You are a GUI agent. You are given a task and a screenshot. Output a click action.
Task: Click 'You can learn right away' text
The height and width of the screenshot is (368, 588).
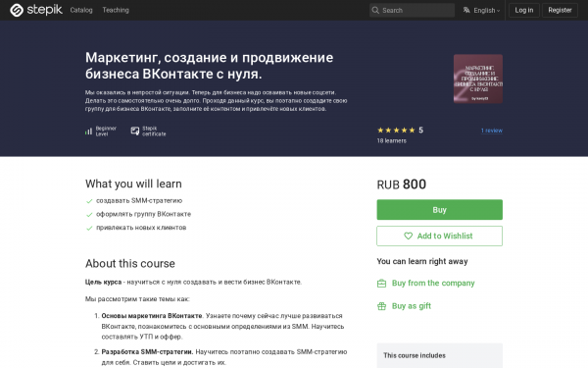tap(422, 261)
